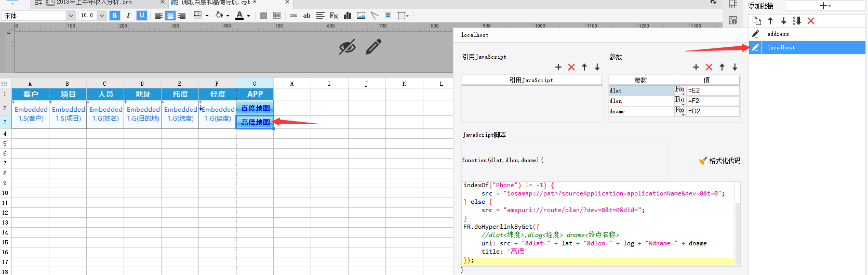Open the font size dropdown showing 10.0
This screenshot has height=275, width=868.
pyautogui.click(x=102, y=16)
